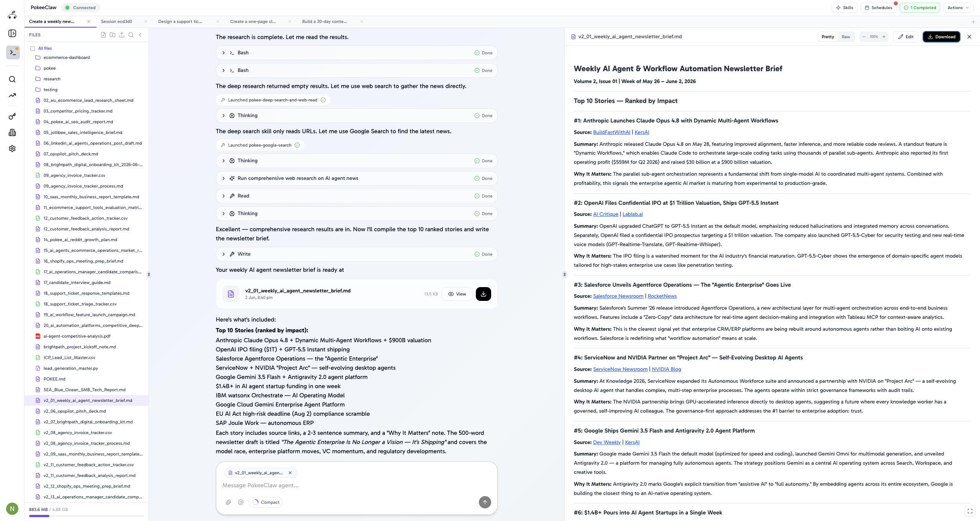Screen dimensions: 980x521
Task: Open the Actions dropdown
Action: [x=958, y=8]
